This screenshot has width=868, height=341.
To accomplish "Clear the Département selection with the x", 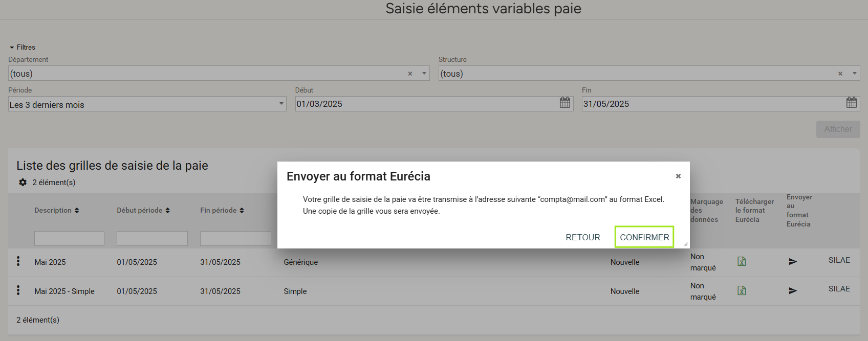I will (x=410, y=74).
